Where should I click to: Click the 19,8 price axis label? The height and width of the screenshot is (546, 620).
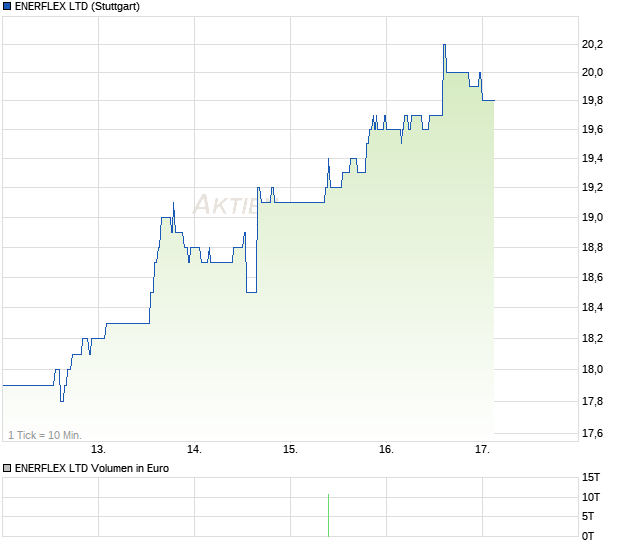coord(592,100)
